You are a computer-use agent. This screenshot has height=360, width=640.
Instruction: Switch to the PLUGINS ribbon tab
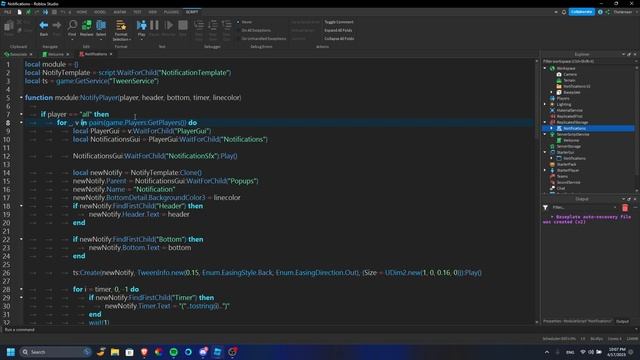(x=171, y=12)
